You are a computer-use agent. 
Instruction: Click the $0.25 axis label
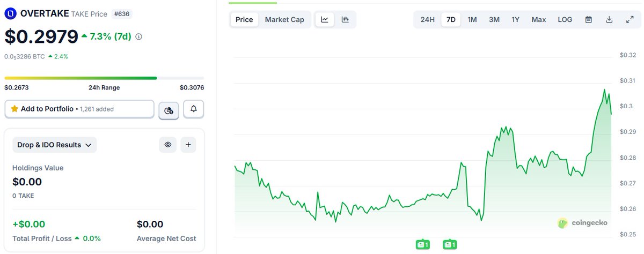click(x=628, y=234)
